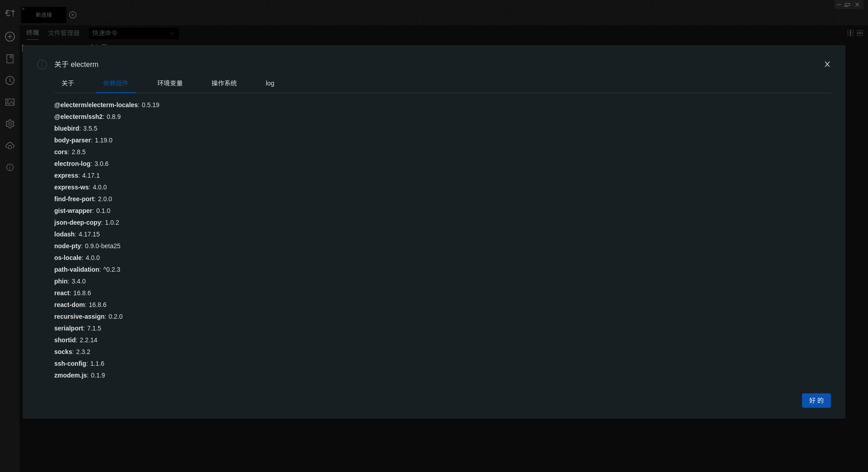Click the split horizontal layout icon
This screenshot has width=868, height=472.
click(860, 33)
